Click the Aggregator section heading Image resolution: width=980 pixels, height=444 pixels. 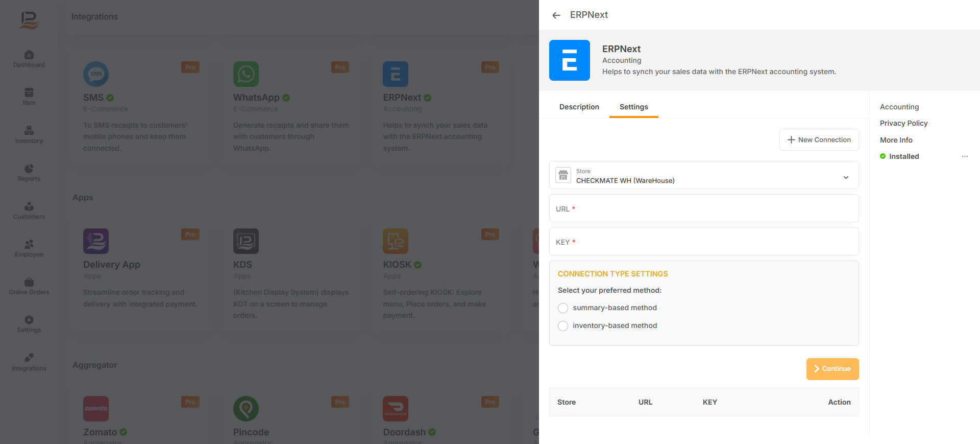tap(95, 365)
